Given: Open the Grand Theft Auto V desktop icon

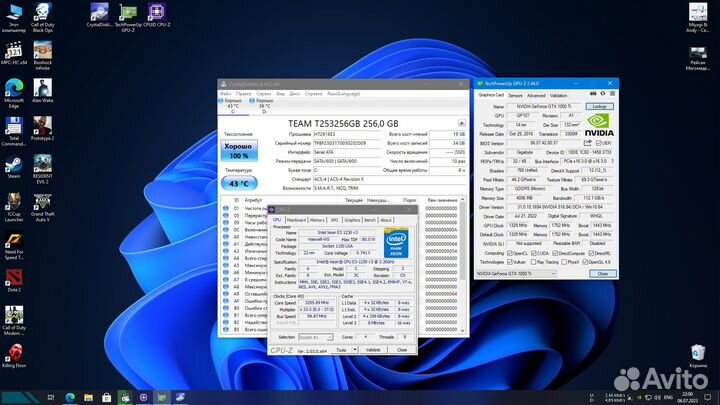Looking at the screenshot, I should coord(42,207).
